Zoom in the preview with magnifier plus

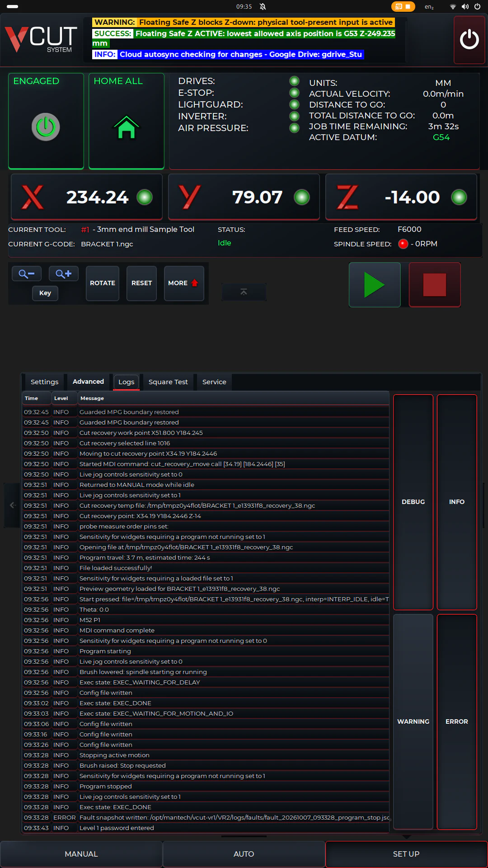click(64, 274)
